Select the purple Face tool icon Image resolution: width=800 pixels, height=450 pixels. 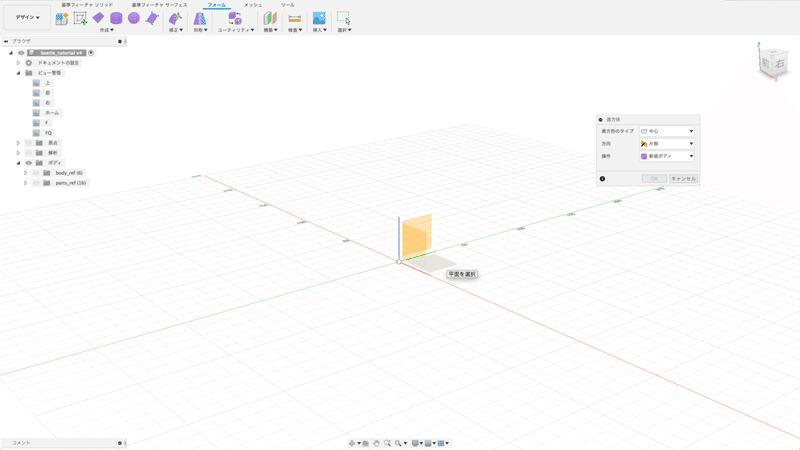pyautogui.click(x=152, y=18)
